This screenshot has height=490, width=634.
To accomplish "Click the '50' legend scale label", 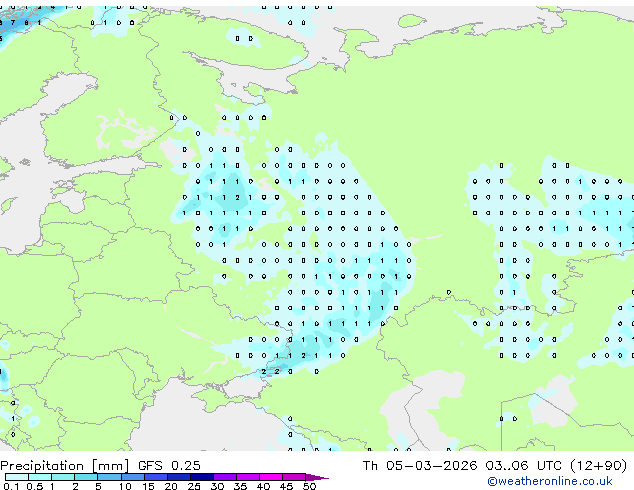I will (309, 486).
